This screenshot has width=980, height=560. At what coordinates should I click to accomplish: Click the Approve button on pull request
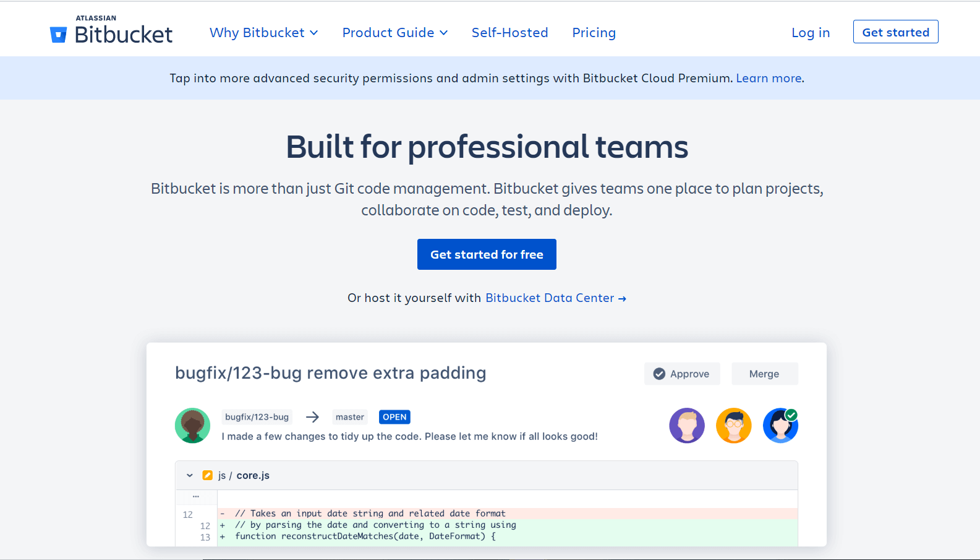682,374
